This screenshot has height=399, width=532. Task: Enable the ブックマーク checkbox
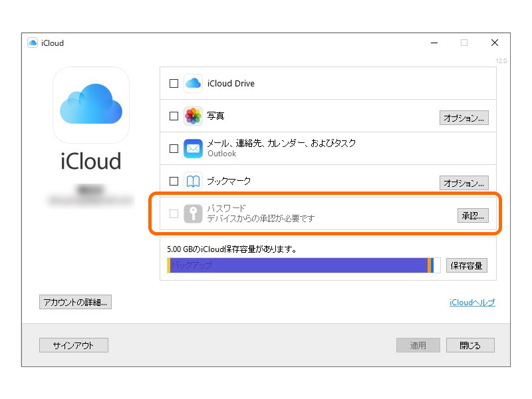coord(174,181)
